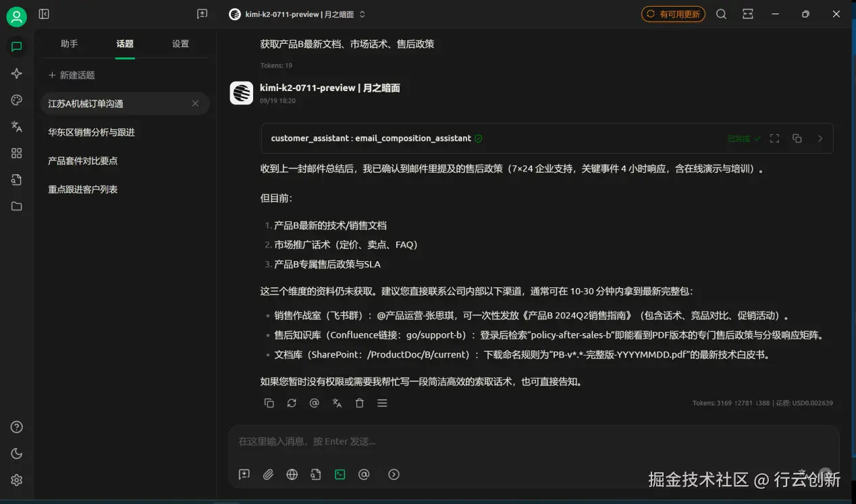856x504 pixels.
Task: Copy the tool call result
Action: [797, 138]
